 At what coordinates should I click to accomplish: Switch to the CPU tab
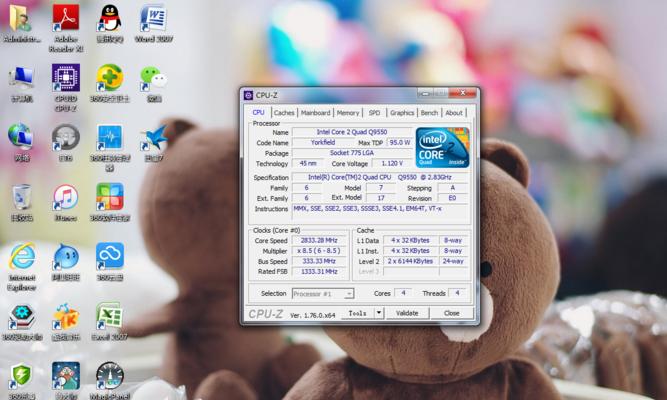pos(258,112)
